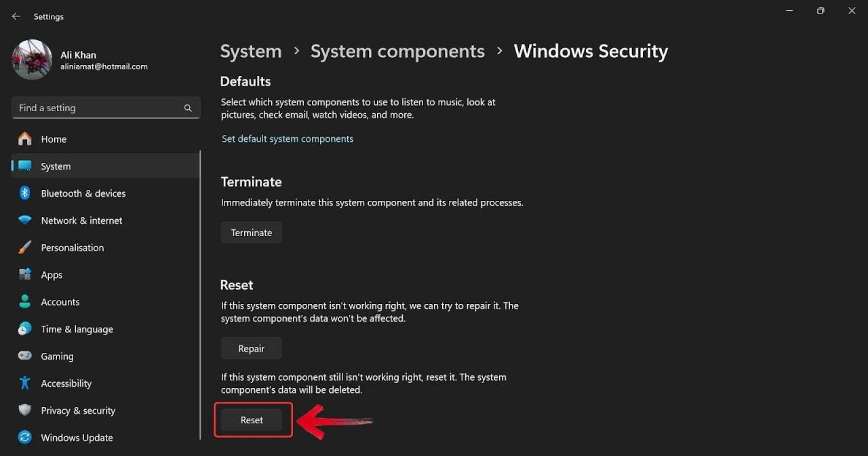Select Network & internet in the sidebar
Image resolution: width=868 pixels, height=456 pixels.
pos(81,221)
